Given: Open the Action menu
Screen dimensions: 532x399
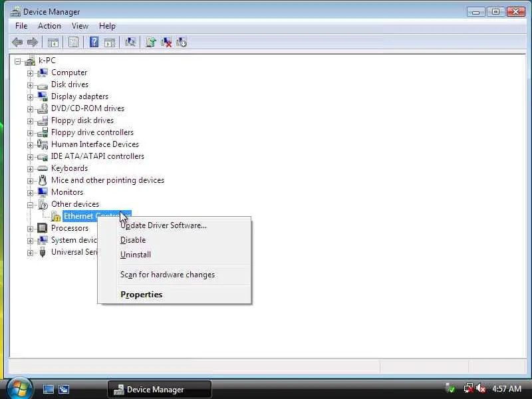Looking at the screenshot, I should click(49, 26).
